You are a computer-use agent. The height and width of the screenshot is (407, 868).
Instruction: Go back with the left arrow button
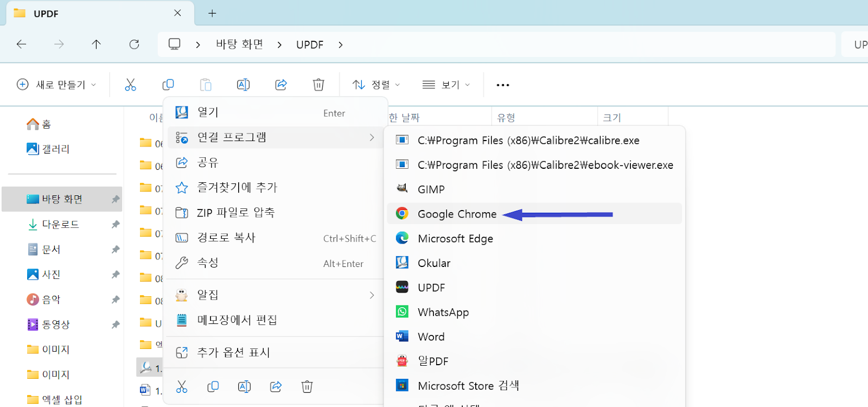(22, 44)
